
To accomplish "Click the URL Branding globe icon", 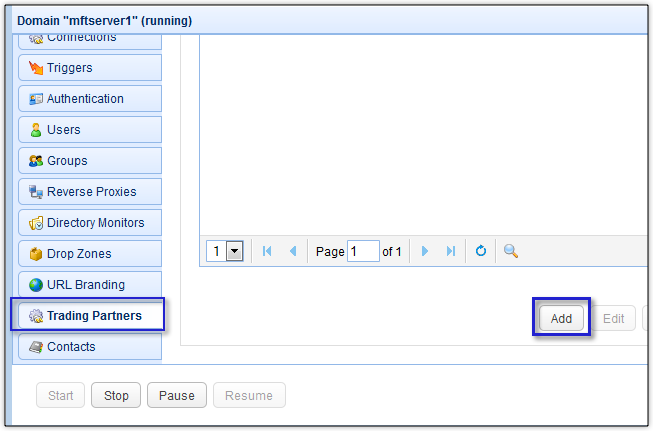I will tap(36, 285).
